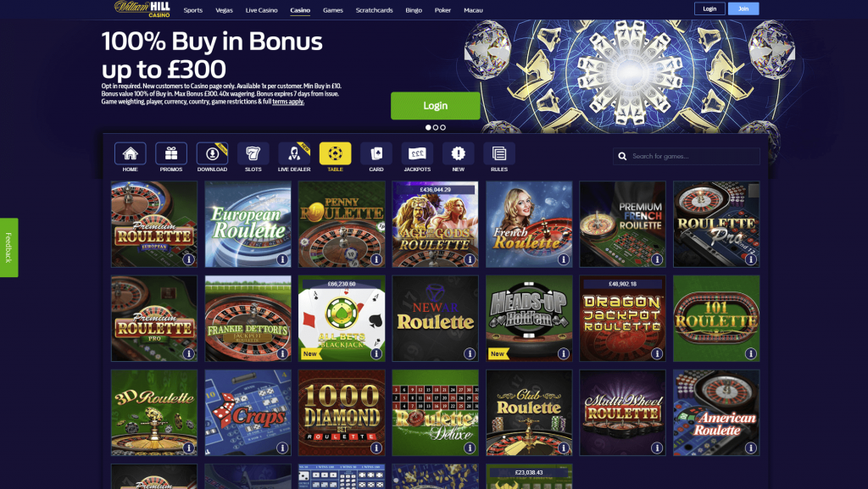Open the Rules icon
The image size is (868, 489).
pyautogui.click(x=498, y=153)
